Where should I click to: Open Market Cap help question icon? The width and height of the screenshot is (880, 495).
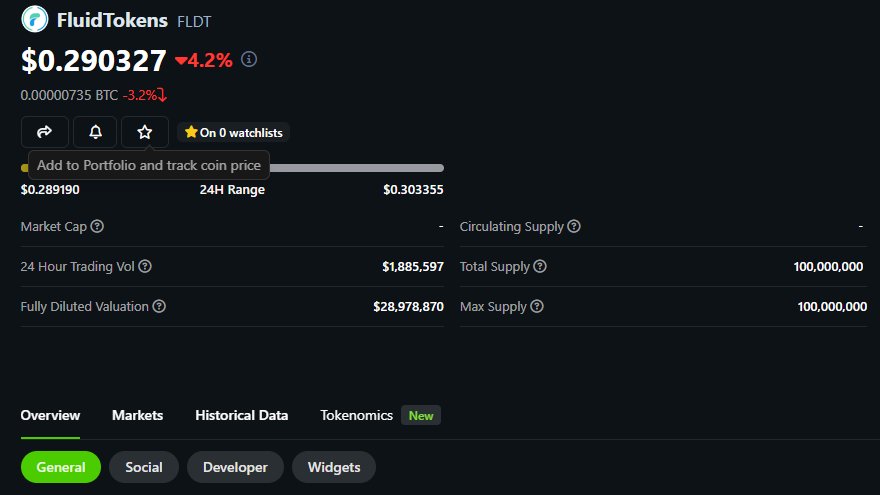[x=97, y=226]
